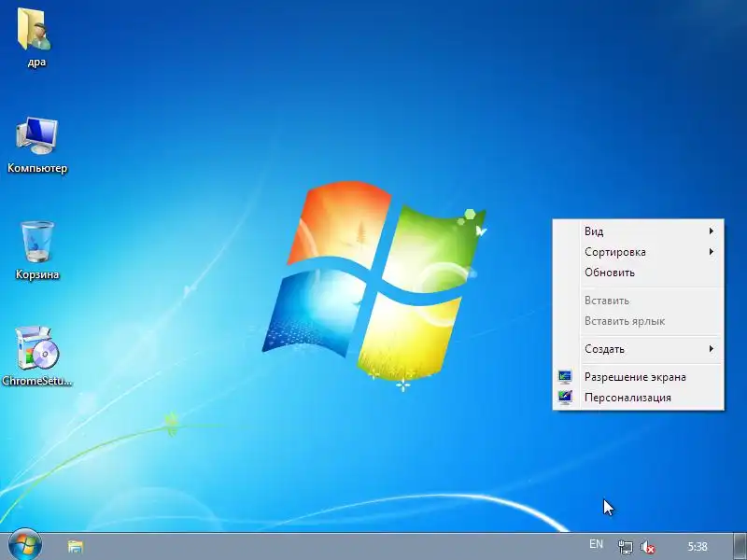Choose Разрешение экрана in the context menu
The image size is (747, 560).
tap(639, 377)
